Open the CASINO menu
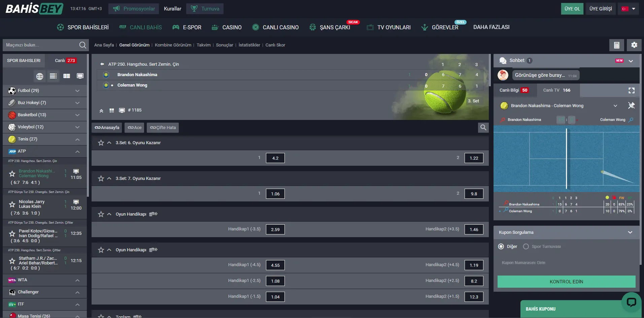 pos(227,27)
